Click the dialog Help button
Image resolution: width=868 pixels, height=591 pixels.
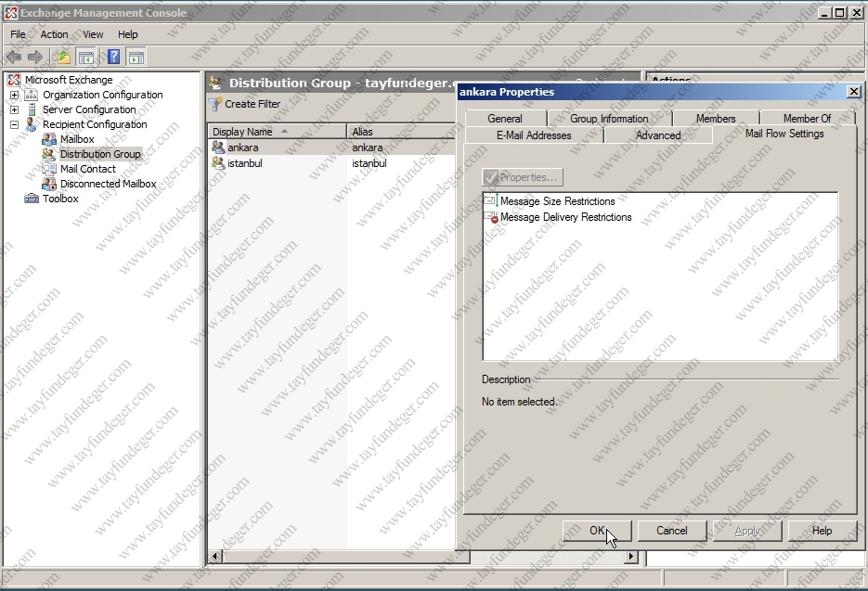(823, 531)
